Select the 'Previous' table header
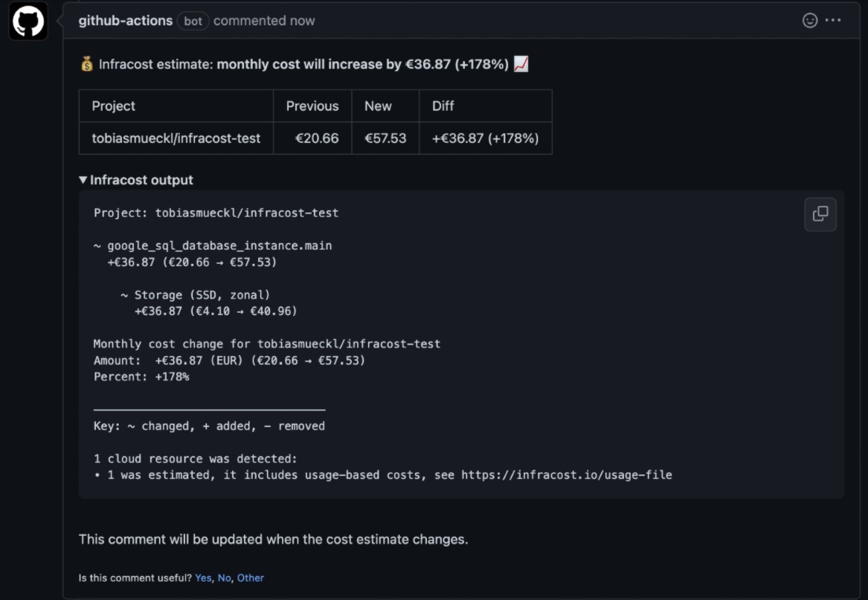868x600 pixels. [x=312, y=106]
